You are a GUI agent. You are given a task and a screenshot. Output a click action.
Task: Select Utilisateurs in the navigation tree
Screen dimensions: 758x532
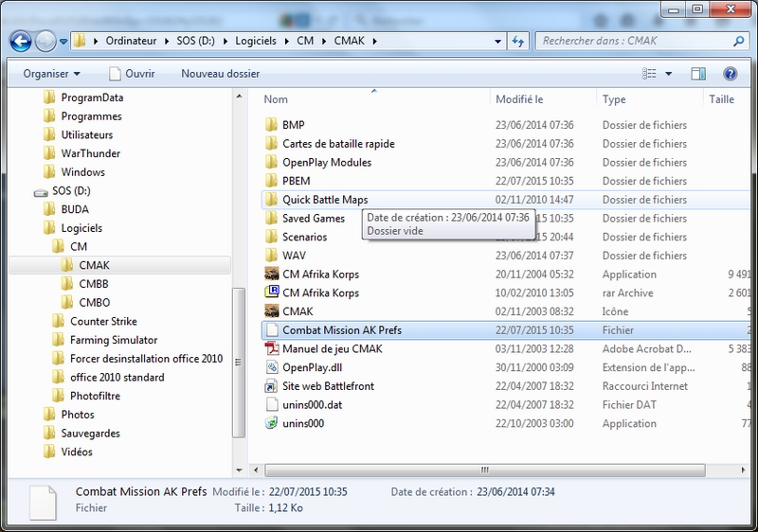click(86, 135)
